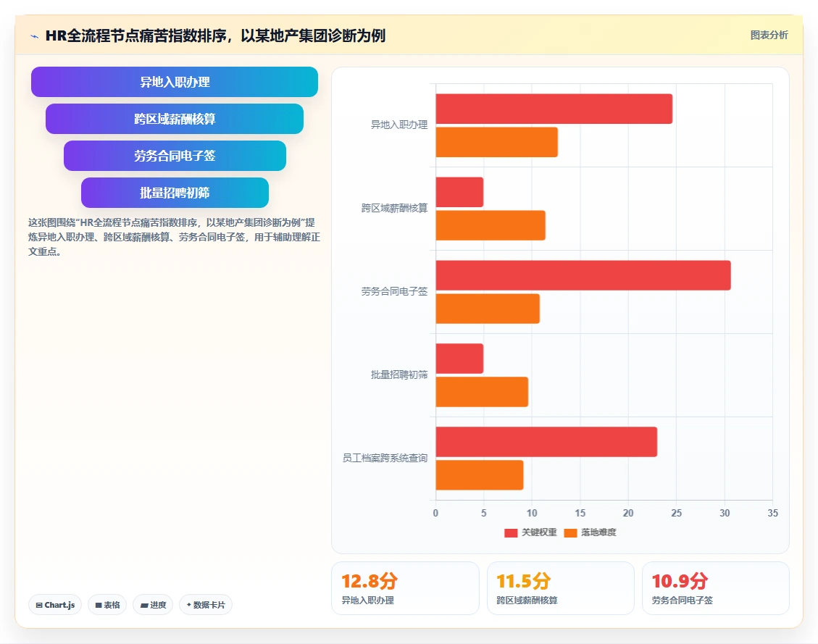The width and height of the screenshot is (818, 644).
Task: Select the 批量招聘初筛 funnel bar
Action: [175, 193]
